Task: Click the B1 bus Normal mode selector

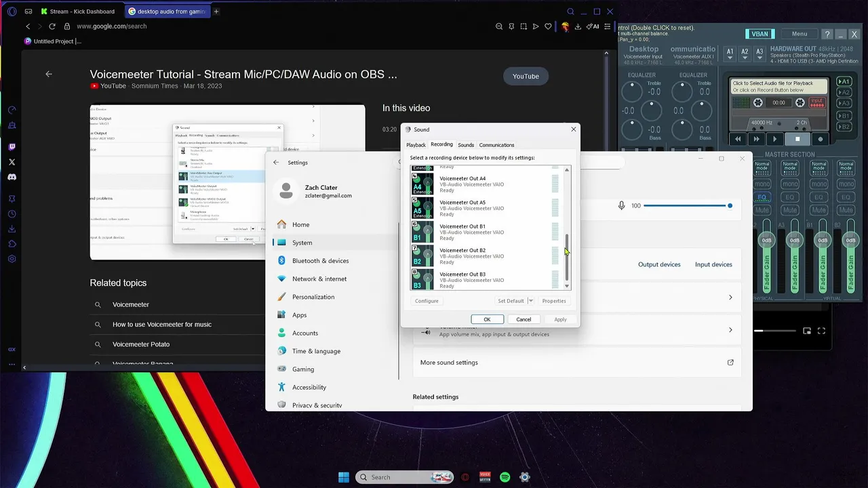Action: [818, 167]
